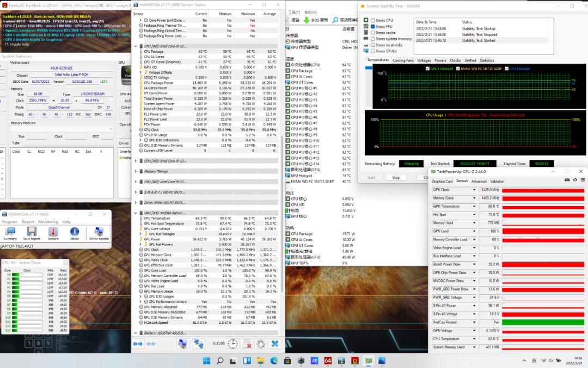Open sensor settings gear icon in Sensor Status
The image size is (588, 368).
coord(261,343)
